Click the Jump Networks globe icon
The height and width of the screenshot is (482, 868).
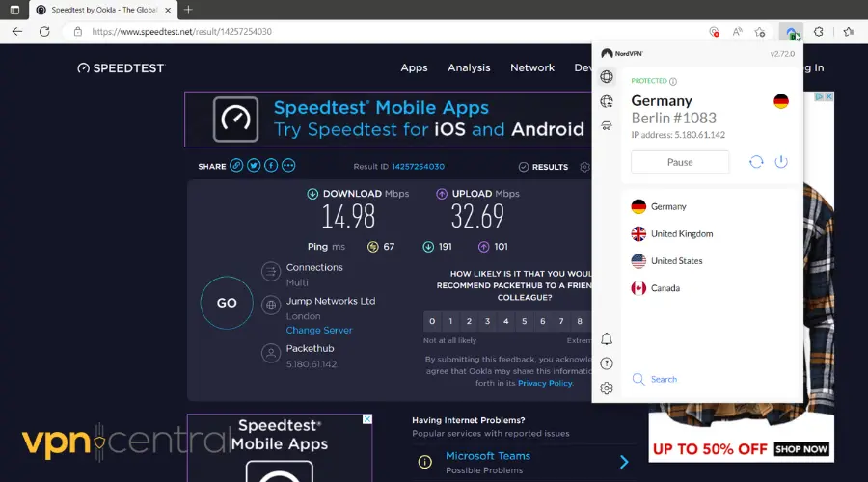pos(271,305)
